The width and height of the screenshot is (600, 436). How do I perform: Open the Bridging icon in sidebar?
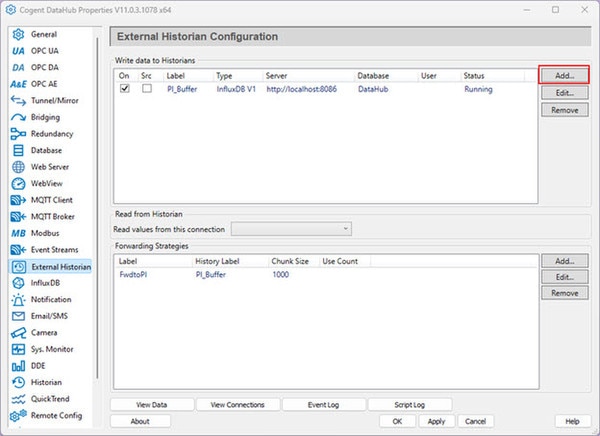coord(18,117)
